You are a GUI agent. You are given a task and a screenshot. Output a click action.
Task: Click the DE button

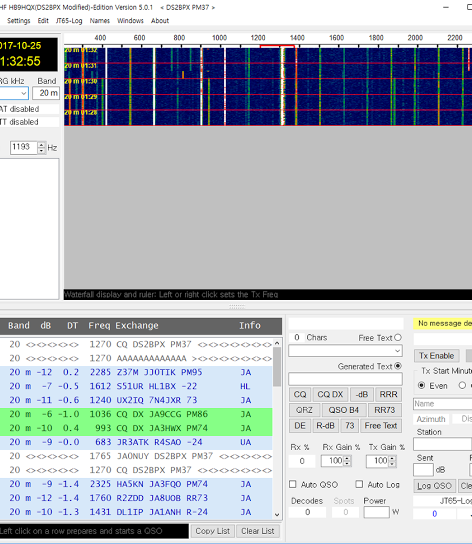(300, 426)
